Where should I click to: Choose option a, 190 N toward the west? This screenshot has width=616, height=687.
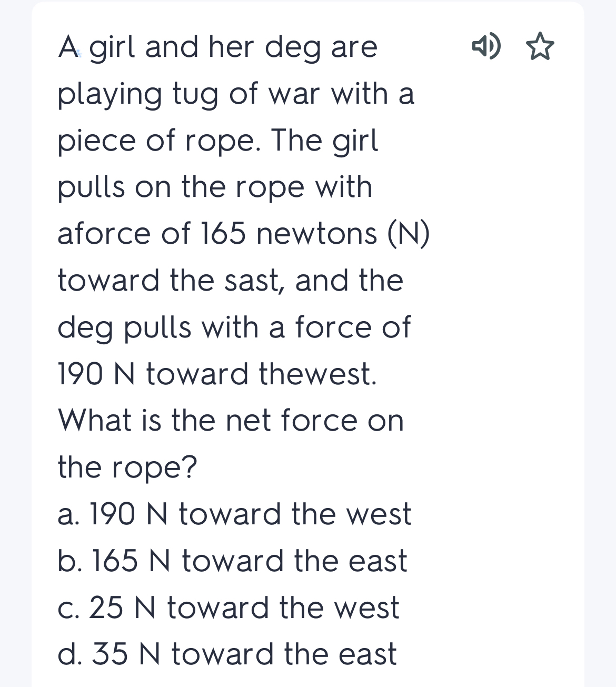click(234, 514)
